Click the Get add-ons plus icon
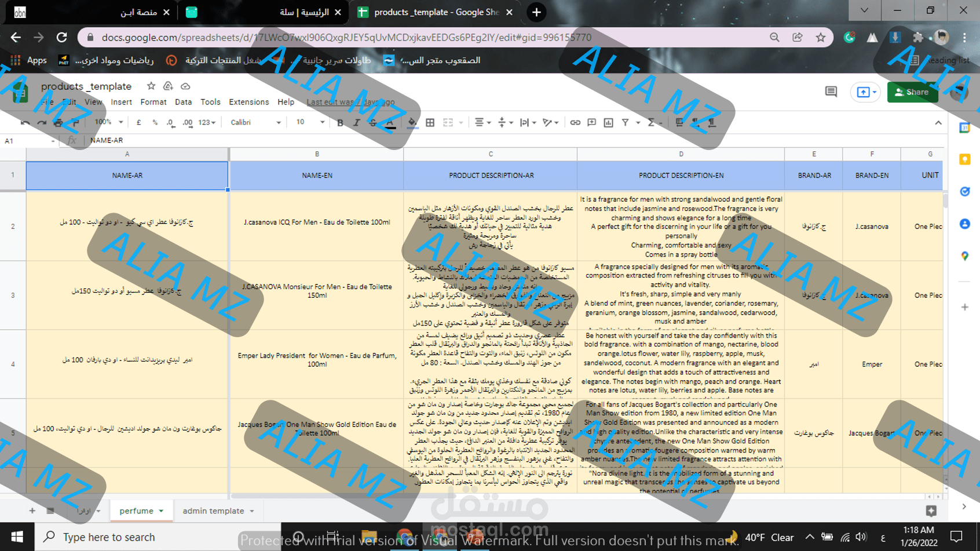The width and height of the screenshot is (980, 551). (x=965, y=307)
